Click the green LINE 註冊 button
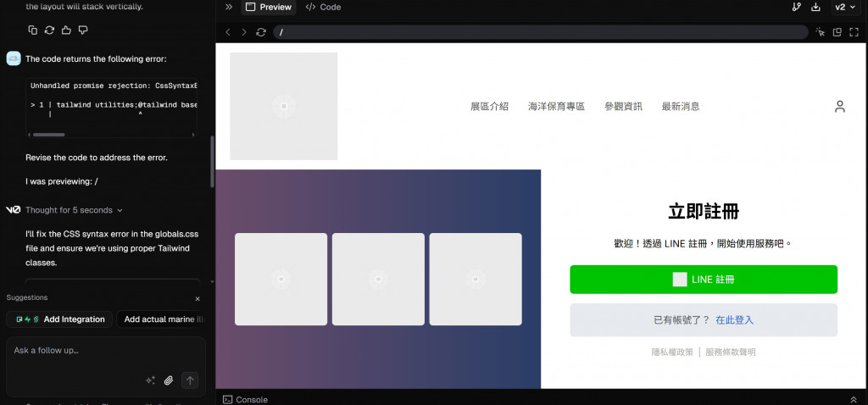868x405 pixels. coord(704,280)
